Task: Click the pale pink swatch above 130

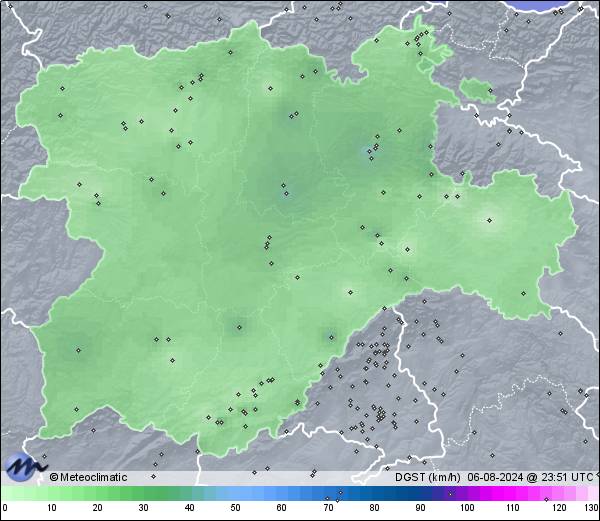Action: click(x=594, y=493)
